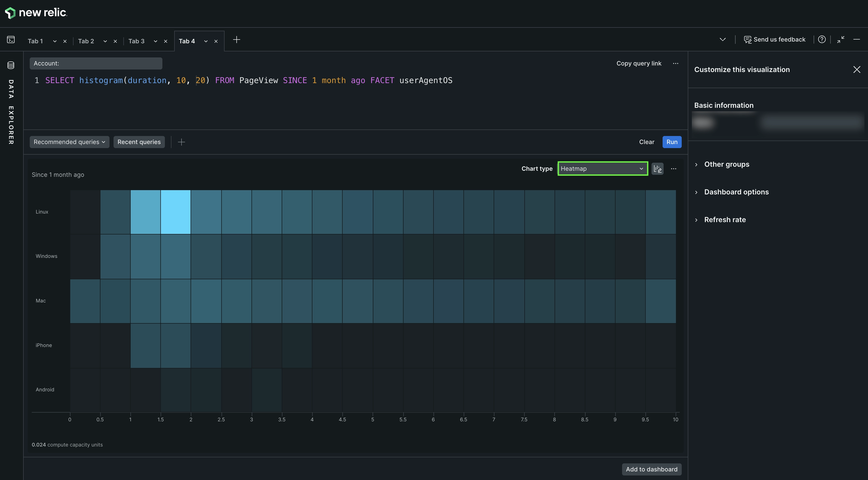The image size is (868, 480).
Task: Add a new query tab
Action: [237, 40]
